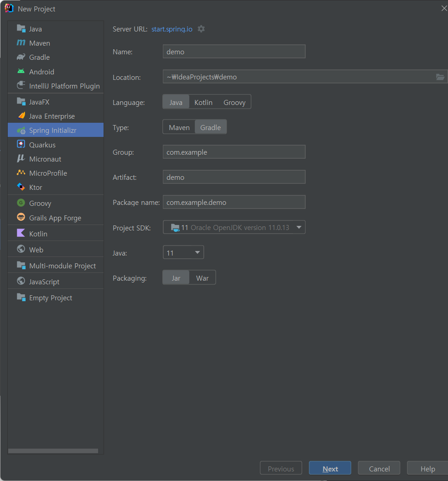Open the Java version dropdown
Screen dimensions: 448x481
(183, 252)
